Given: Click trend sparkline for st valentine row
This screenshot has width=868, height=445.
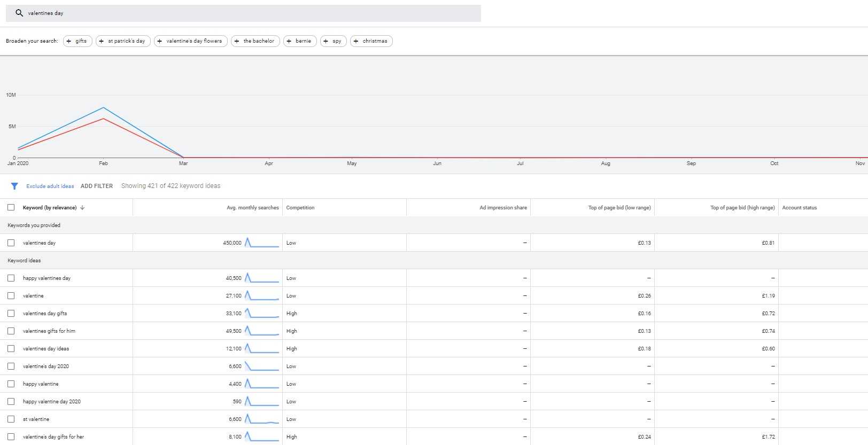Looking at the screenshot, I should [261, 419].
